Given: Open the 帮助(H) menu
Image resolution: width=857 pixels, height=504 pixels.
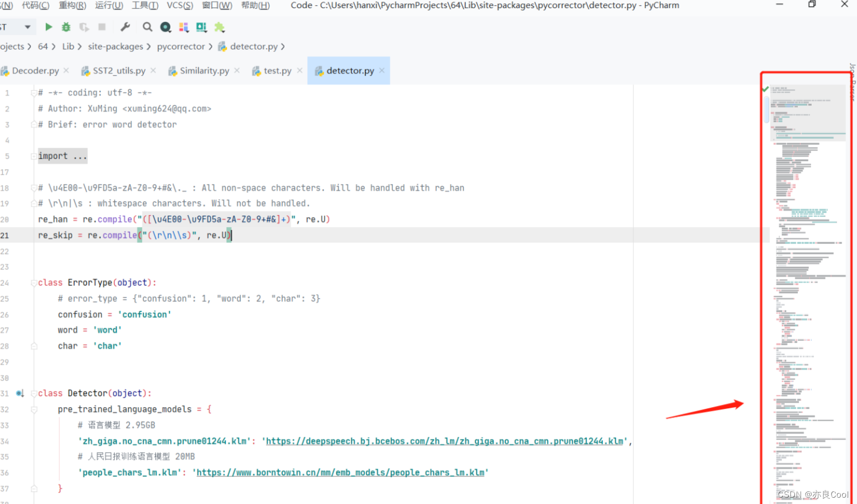Looking at the screenshot, I should pyautogui.click(x=255, y=5).
